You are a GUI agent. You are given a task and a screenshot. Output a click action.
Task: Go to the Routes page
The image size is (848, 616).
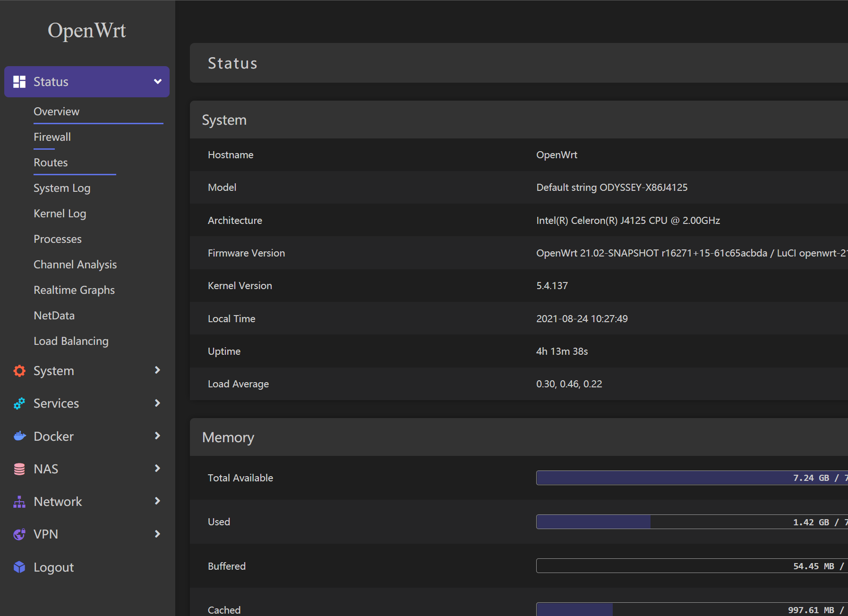point(51,163)
